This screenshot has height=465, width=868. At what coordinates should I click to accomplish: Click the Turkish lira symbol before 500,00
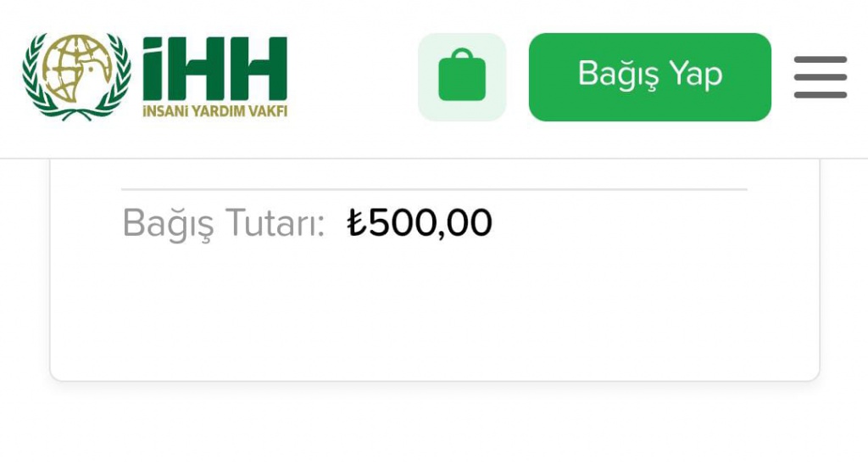click(357, 223)
